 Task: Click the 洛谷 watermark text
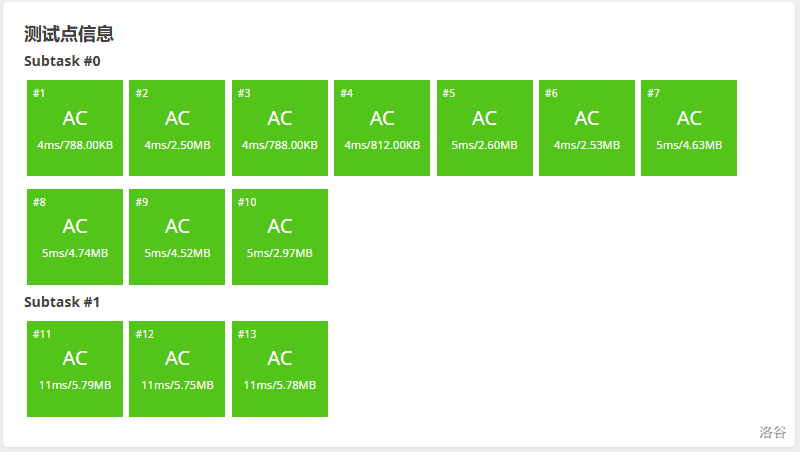click(x=772, y=432)
